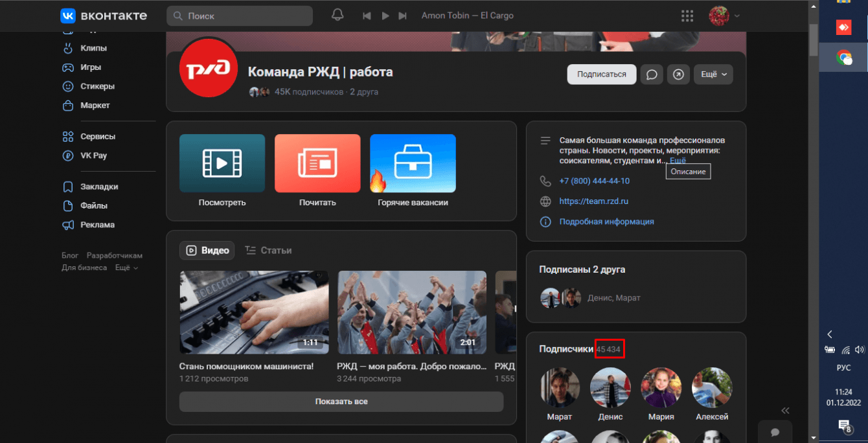Click the Подписаться button
Screen dimensions: 868x443
pos(602,74)
